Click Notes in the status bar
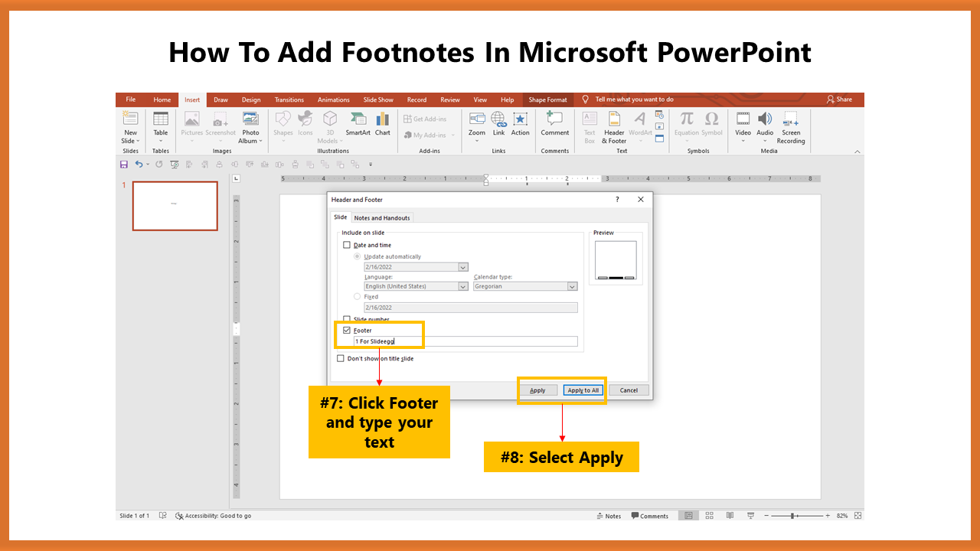 click(609, 516)
